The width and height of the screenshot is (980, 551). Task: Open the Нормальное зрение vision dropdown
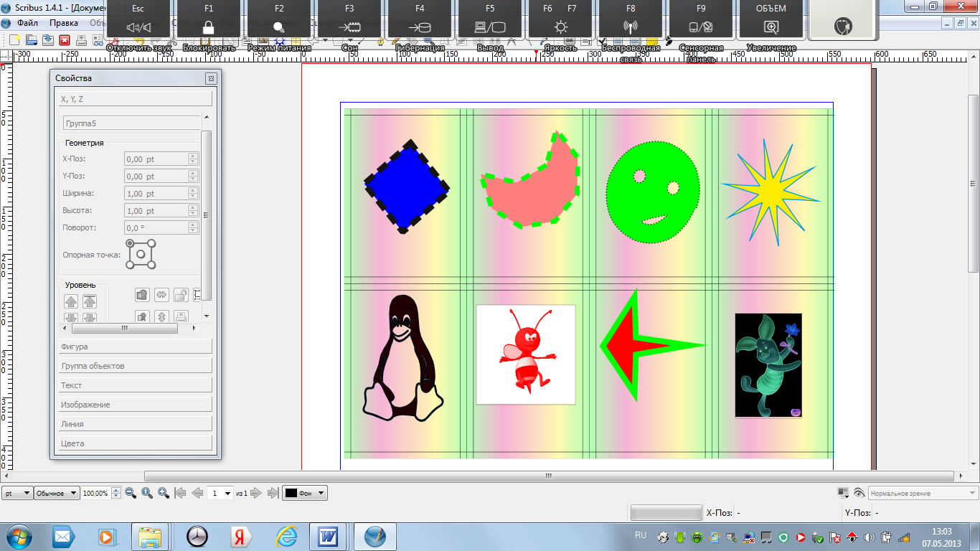923,493
